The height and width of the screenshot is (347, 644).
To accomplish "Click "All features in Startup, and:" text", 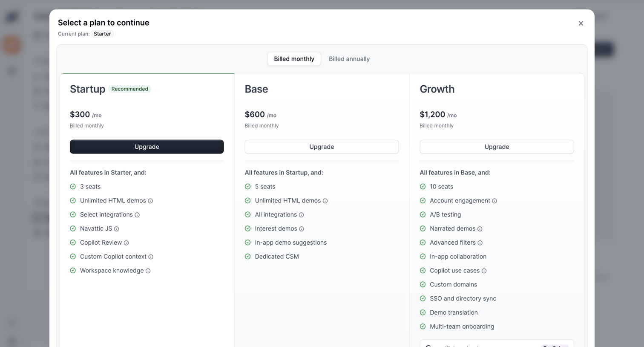I will [284, 173].
